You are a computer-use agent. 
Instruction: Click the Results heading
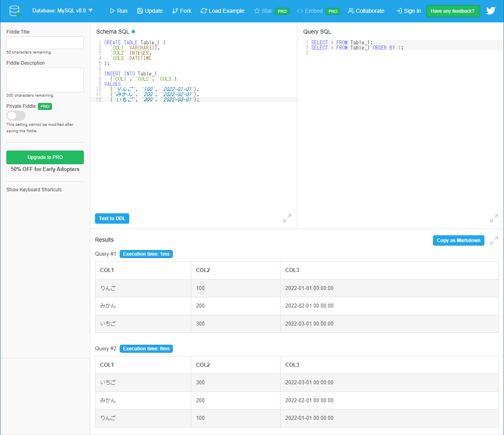104,240
